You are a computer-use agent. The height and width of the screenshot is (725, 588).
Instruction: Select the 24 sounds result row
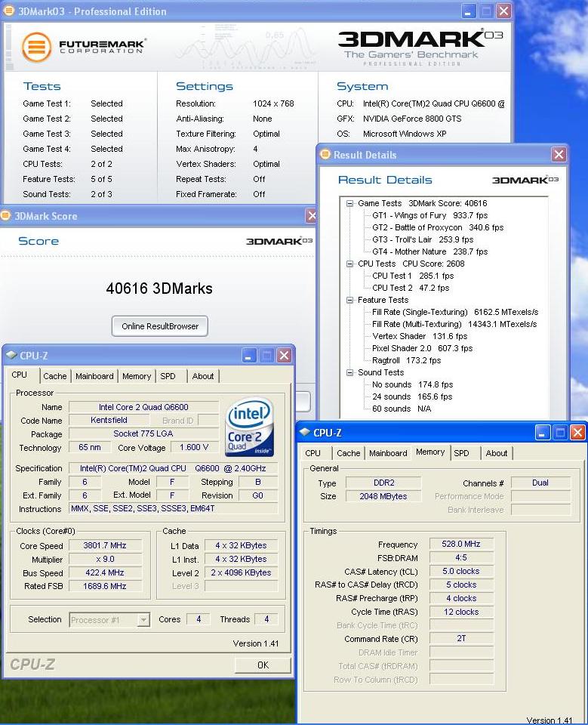[x=412, y=396]
